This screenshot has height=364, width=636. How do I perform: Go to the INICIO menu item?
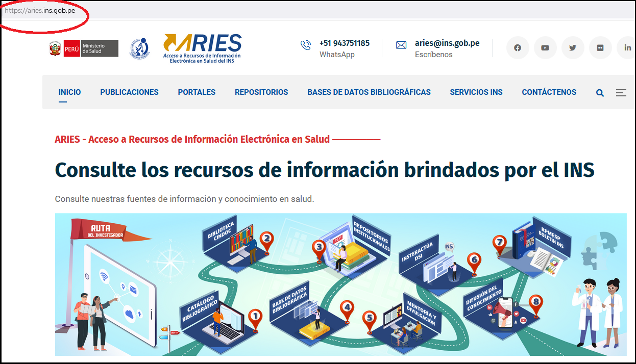pos(69,92)
